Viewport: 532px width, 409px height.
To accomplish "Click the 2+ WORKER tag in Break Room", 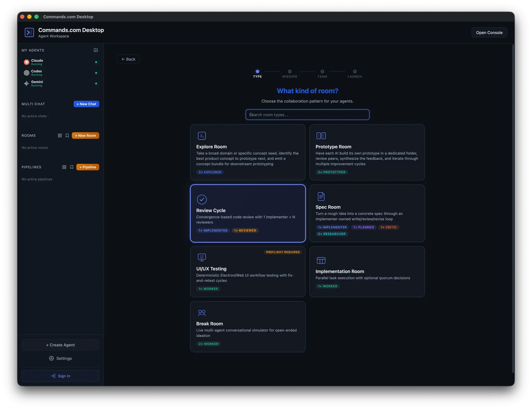I will click(208, 344).
